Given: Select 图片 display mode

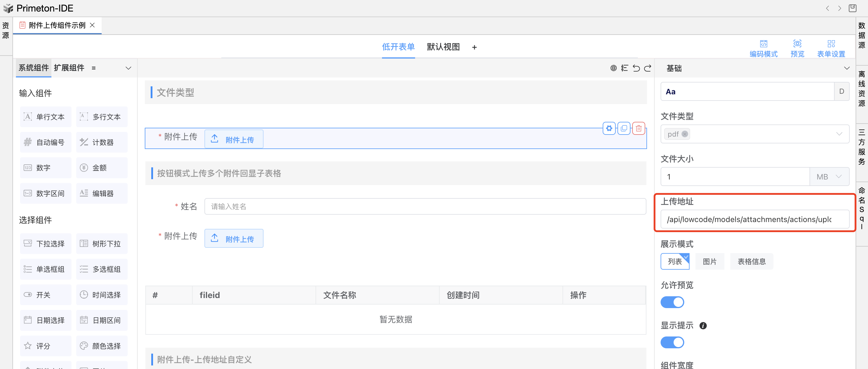Looking at the screenshot, I should pyautogui.click(x=709, y=261).
